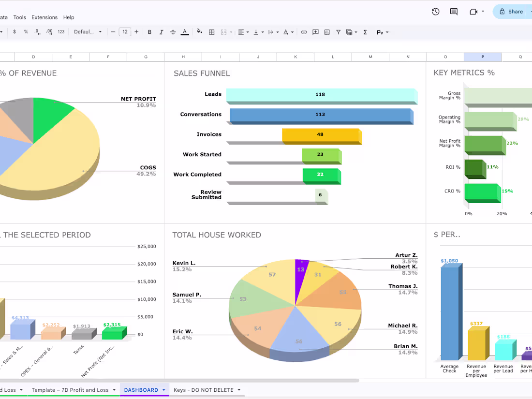Viewport: 532px width, 399px height.
Task: Expand meeting options dropdown arrow
Action: 483,12
